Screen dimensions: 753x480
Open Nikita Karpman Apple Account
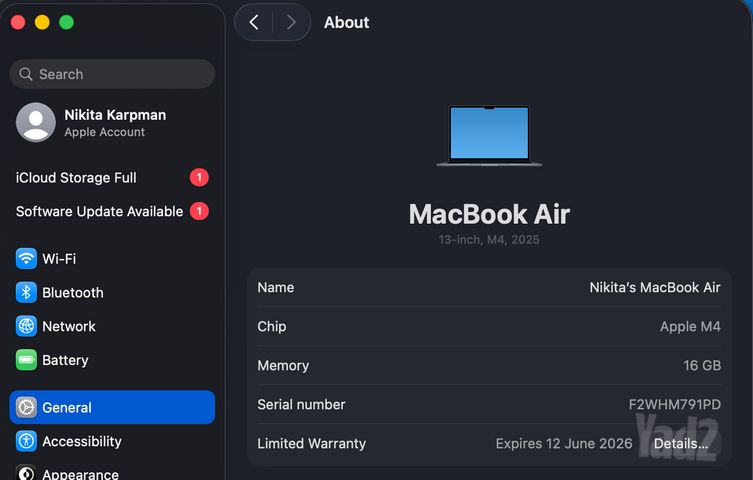tap(112, 122)
